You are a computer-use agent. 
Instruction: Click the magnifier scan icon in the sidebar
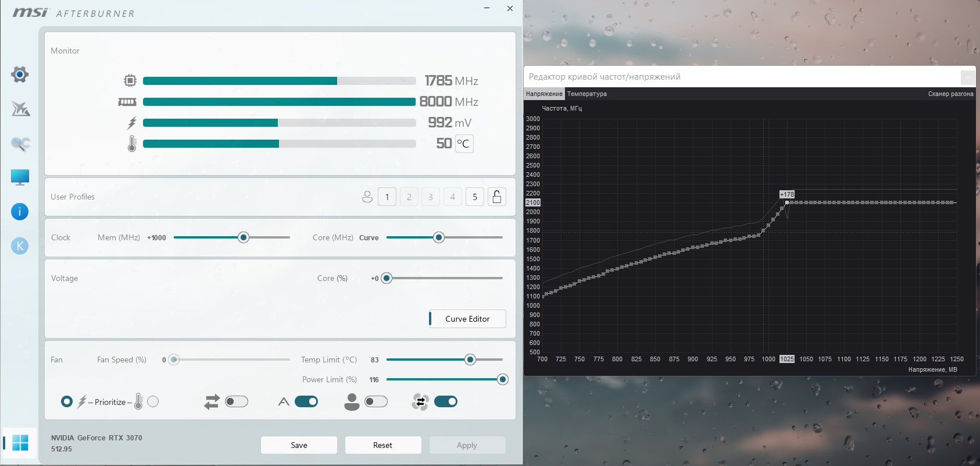click(20, 143)
